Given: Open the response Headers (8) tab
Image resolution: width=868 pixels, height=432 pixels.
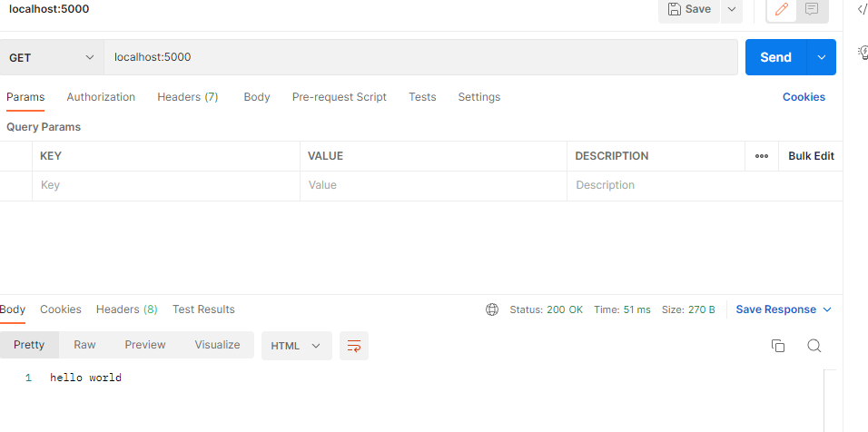Looking at the screenshot, I should [127, 309].
